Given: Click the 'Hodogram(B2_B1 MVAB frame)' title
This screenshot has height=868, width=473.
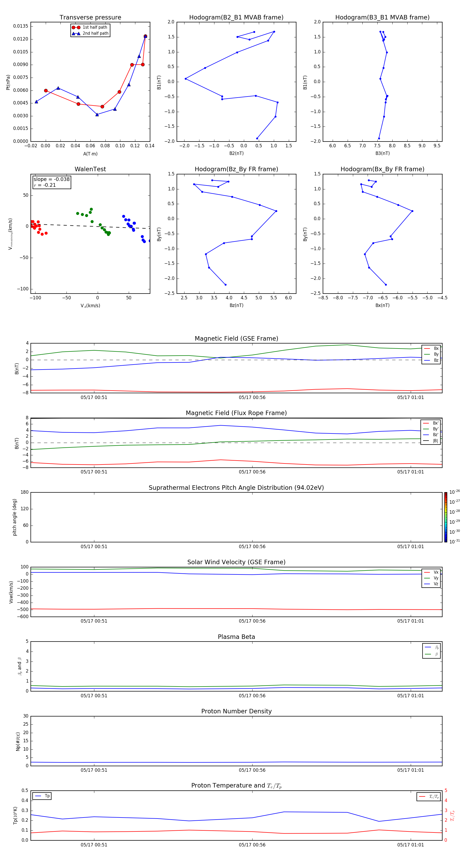Looking at the screenshot, I should [x=236, y=18].
